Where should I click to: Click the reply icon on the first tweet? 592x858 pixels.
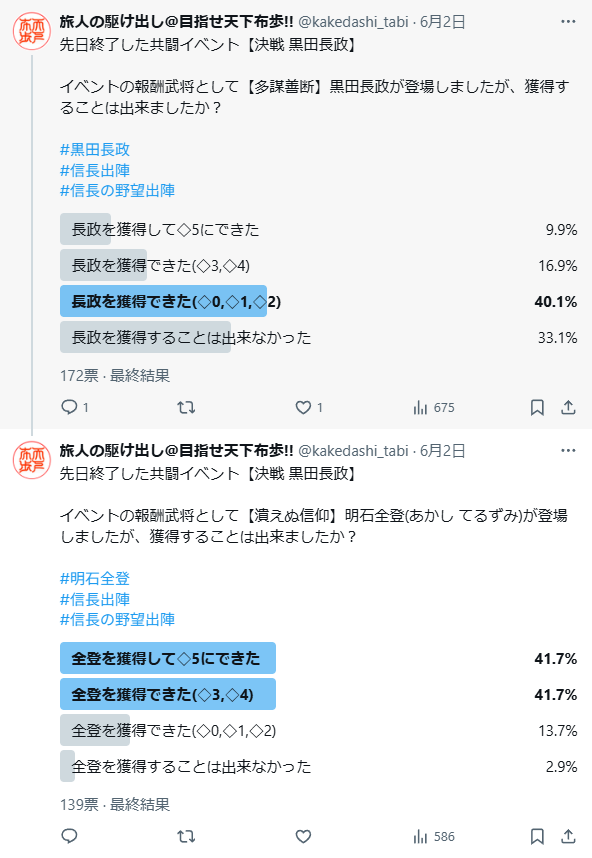pos(69,407)
